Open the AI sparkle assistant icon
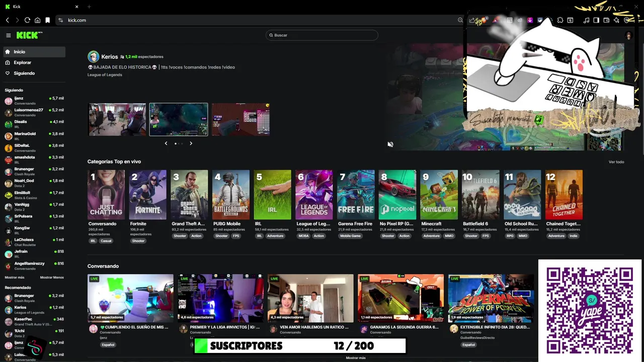Screen dimensions: 644x362 tap(616, 20)
